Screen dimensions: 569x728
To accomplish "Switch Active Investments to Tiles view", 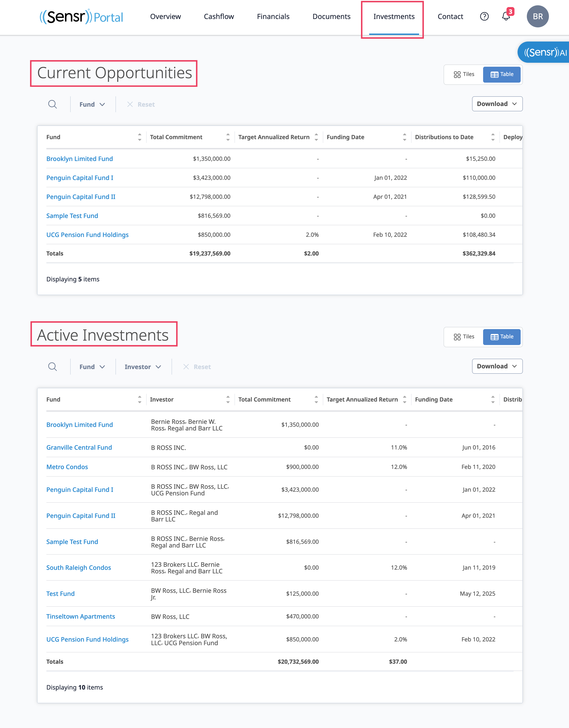I will tap(464, 337).
